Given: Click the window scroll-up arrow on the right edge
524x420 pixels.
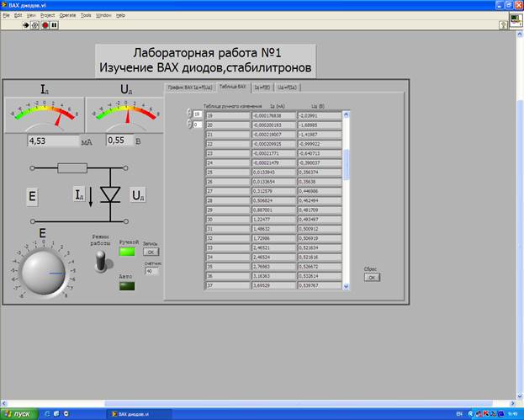Looking at the screenshot, I should tap(520, 35).
